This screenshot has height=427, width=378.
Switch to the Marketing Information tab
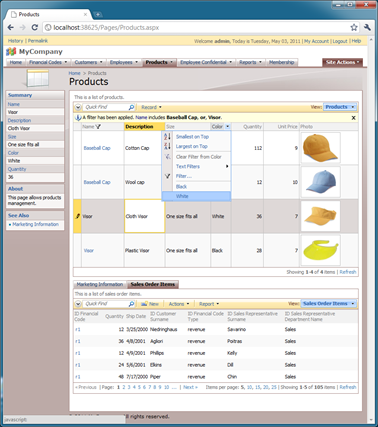click(x=100, y=284)
